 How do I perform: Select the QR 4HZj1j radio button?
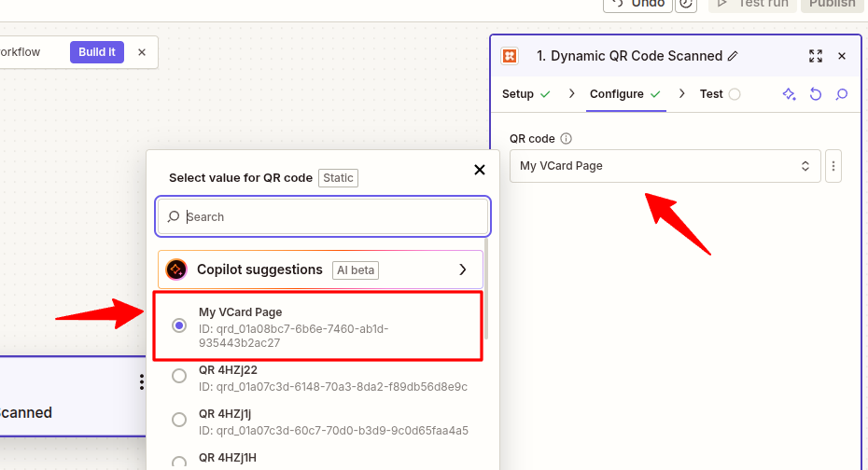(179, 420)
